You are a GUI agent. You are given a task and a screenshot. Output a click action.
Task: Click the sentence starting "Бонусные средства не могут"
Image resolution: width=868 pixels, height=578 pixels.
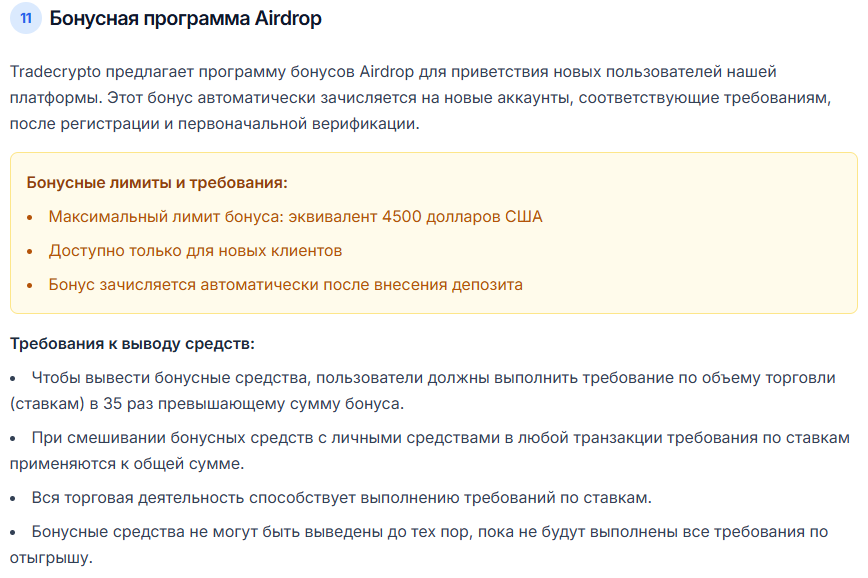430,532
